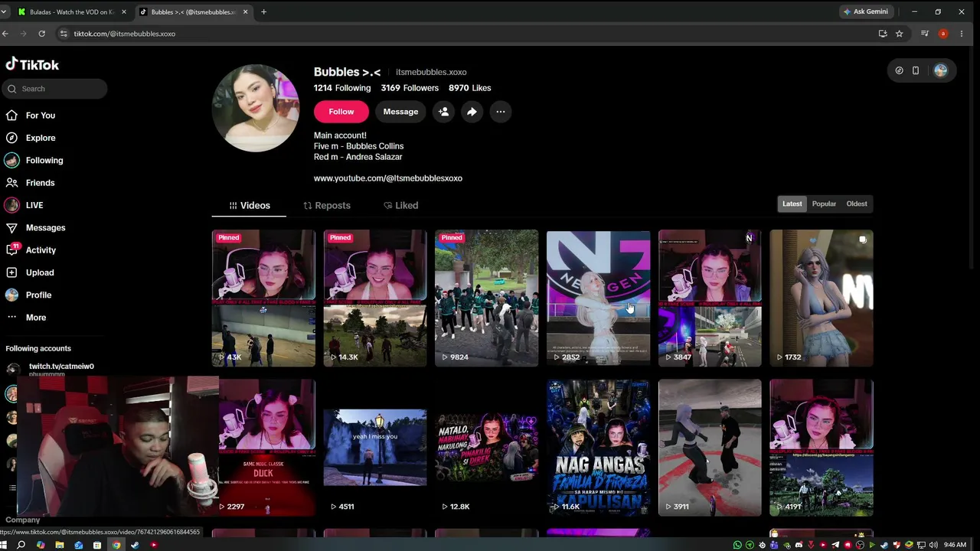Viewport: 980px width, 551px height.
Task: Open the photo post with 1732 views
Action: [x=822, y=298]
